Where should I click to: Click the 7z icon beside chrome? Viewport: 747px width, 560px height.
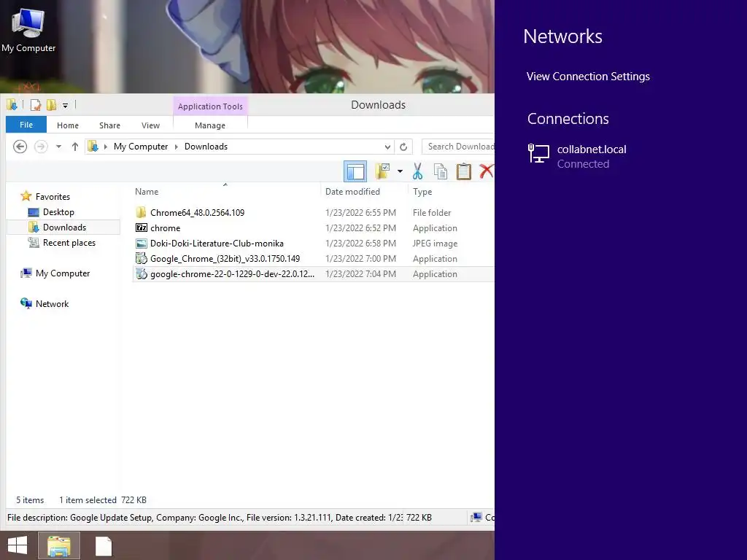[x=142, y=227]
